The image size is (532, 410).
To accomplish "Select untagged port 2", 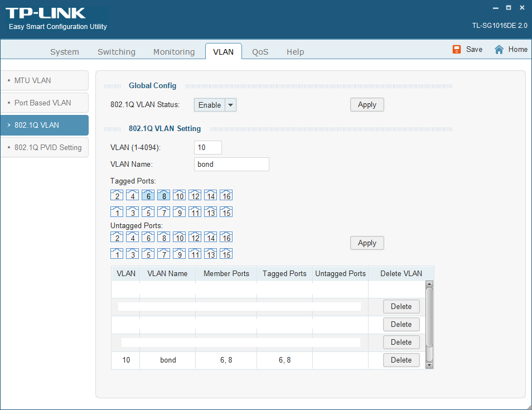I will [x=117, y=237].
